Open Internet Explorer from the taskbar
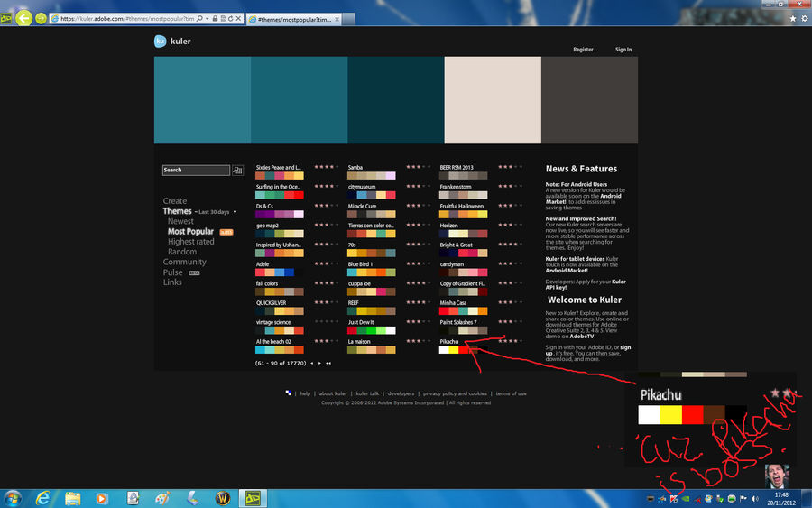 (42, 498)
